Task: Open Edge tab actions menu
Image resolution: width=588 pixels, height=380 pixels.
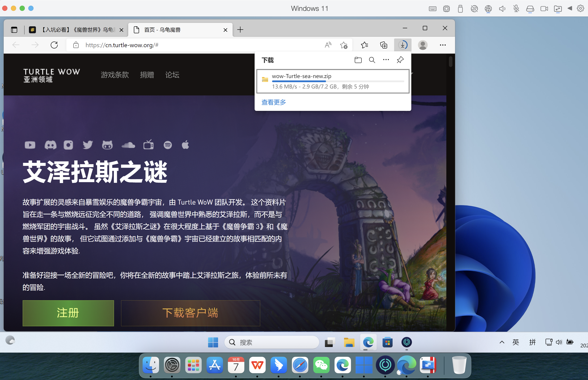Action: click(14, 30)
